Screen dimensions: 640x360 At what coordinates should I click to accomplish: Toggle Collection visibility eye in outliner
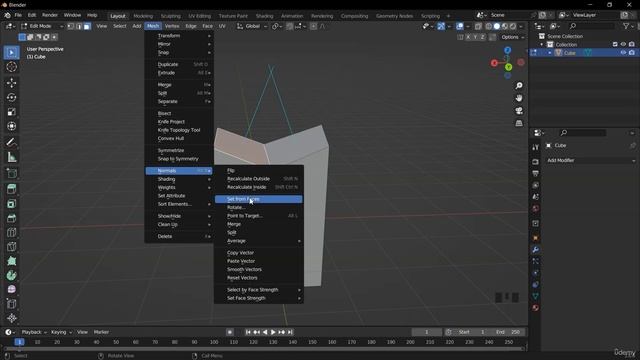click(623, 44)
